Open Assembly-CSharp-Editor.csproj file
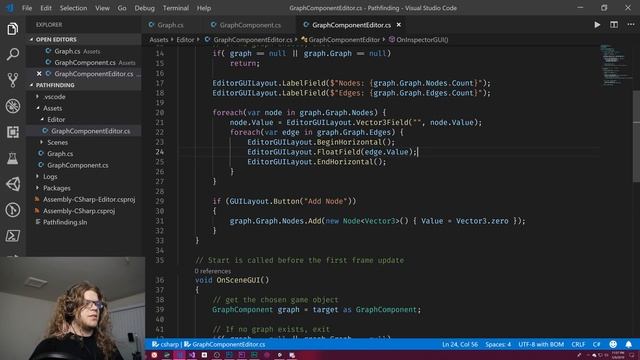Image resolution: width=640 pixels, height=360 pixels. [x=89, y=200]
